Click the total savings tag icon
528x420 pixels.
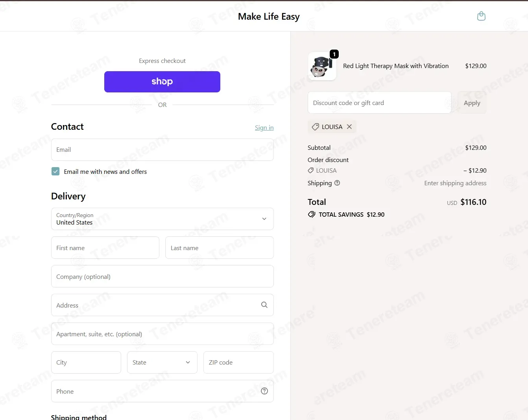pos(312,214)
